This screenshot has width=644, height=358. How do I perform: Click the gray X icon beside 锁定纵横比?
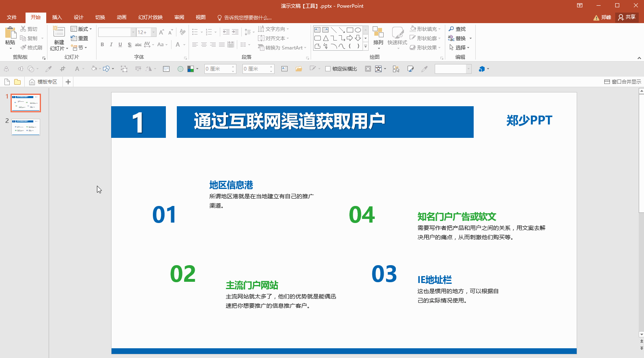pos(368,69)
